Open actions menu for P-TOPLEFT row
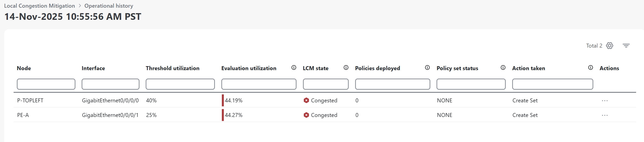Viewport: 644px width, 142px height. coord(605,101)
